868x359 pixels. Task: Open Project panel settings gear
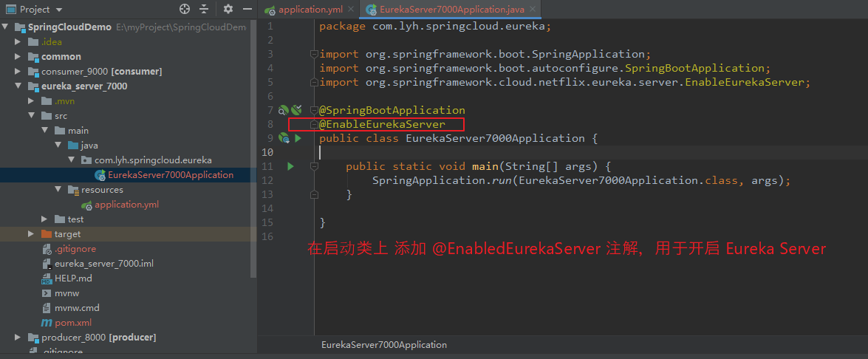tap(228, 9)
